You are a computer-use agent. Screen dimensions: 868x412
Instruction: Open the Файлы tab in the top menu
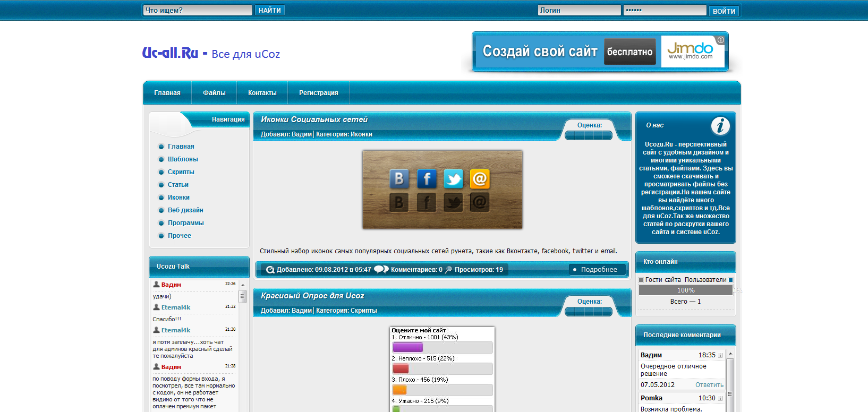(x=214, y=93)
